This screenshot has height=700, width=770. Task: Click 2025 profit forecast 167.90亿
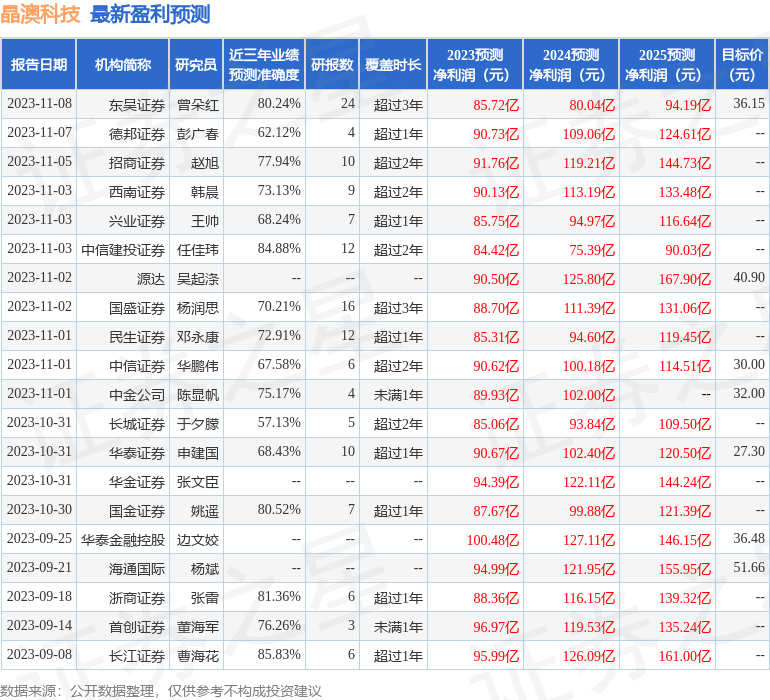click(x=685, y=279)
